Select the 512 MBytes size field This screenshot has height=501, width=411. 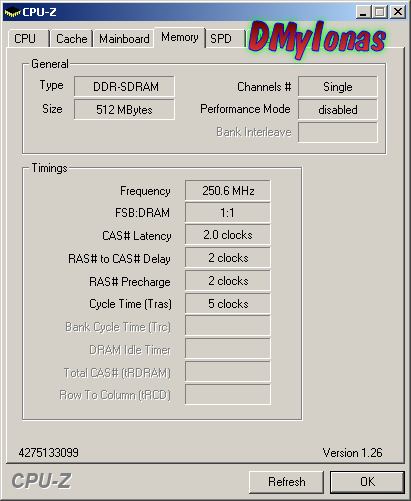(x=124, y=110)
